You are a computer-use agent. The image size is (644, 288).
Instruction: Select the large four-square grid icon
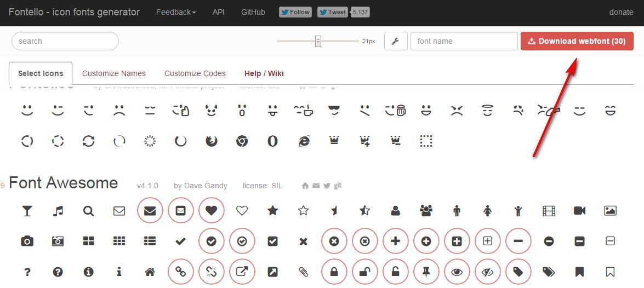[88, 241]
